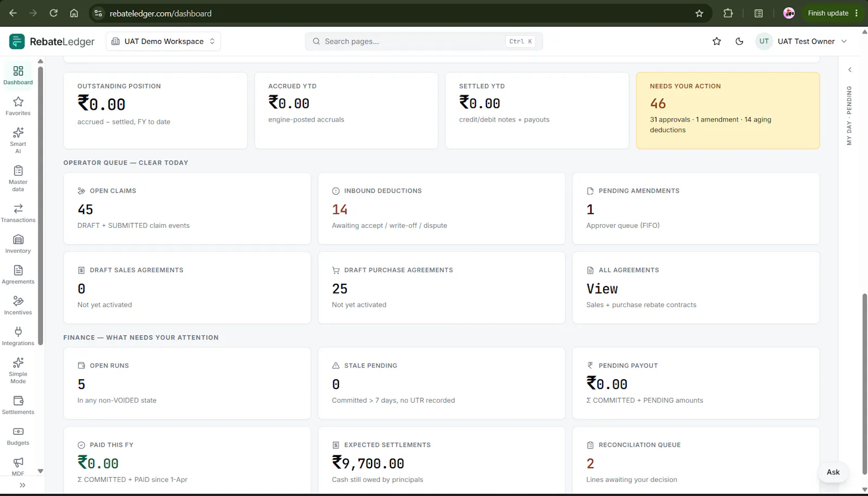Switch to Simple Mode in sidebar
Screen dimensions: 868x496
[x=18, y=370]
